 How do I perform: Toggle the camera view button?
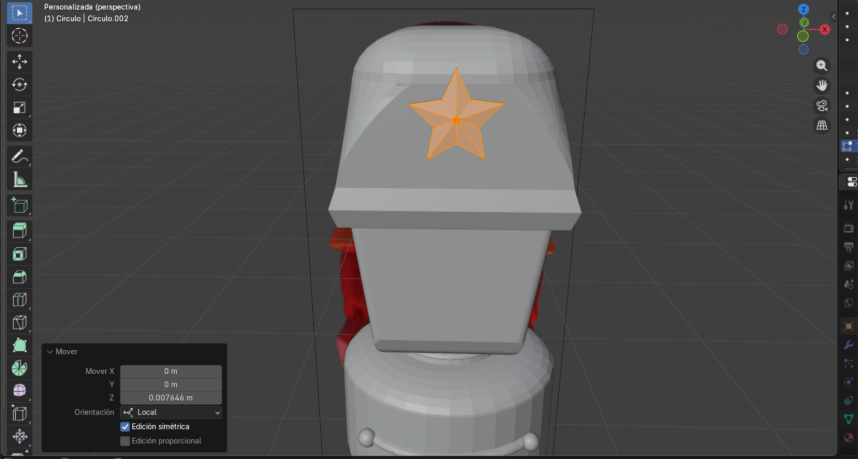point(821,105)
